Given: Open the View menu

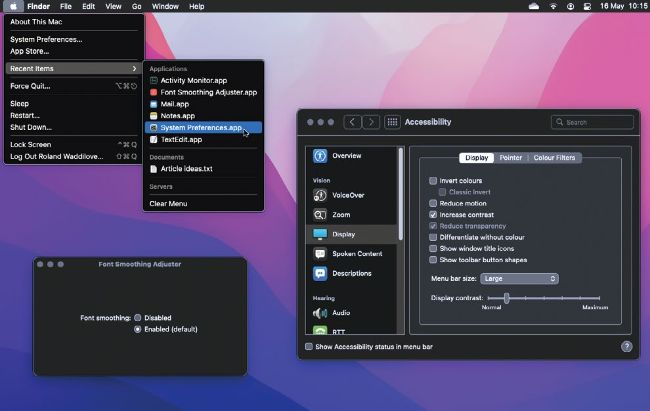Looking at the screenshot, I should (x=113, y=6).
